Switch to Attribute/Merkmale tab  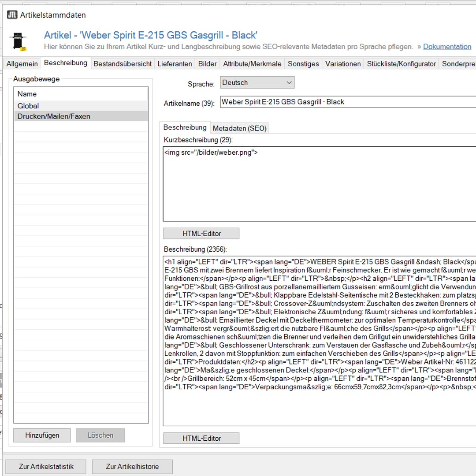click(x=252, y=64)
